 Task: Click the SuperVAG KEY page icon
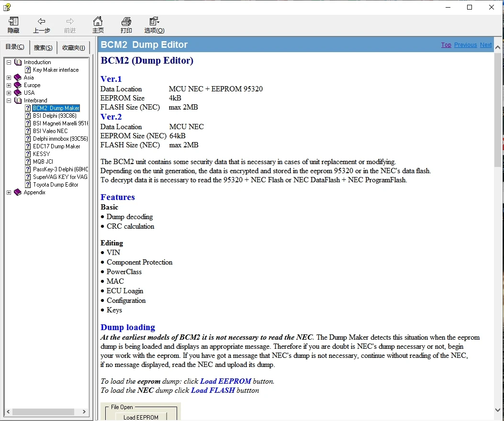28,177
